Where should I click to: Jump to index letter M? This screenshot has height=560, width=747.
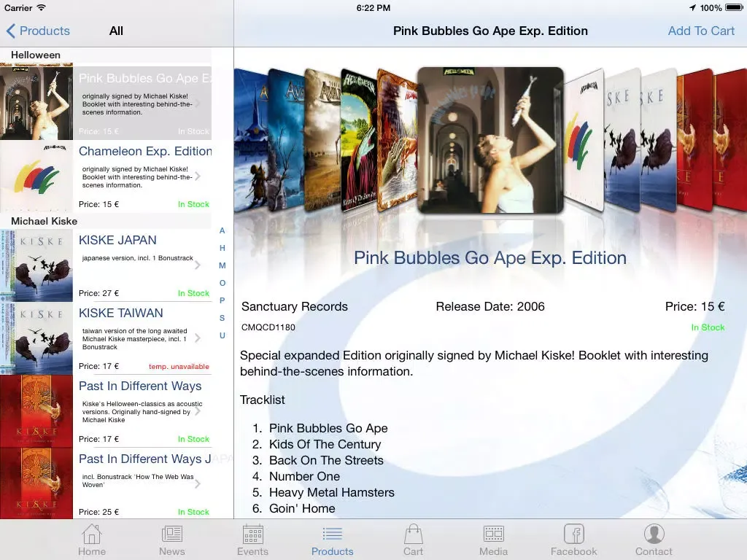222,265
